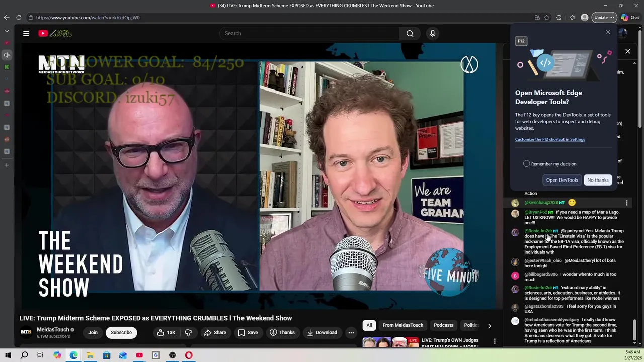This screenshot has height=362, width=644.
Task: Open Customize the F12 shortcut in Settings link
Action: coord(550,139)
